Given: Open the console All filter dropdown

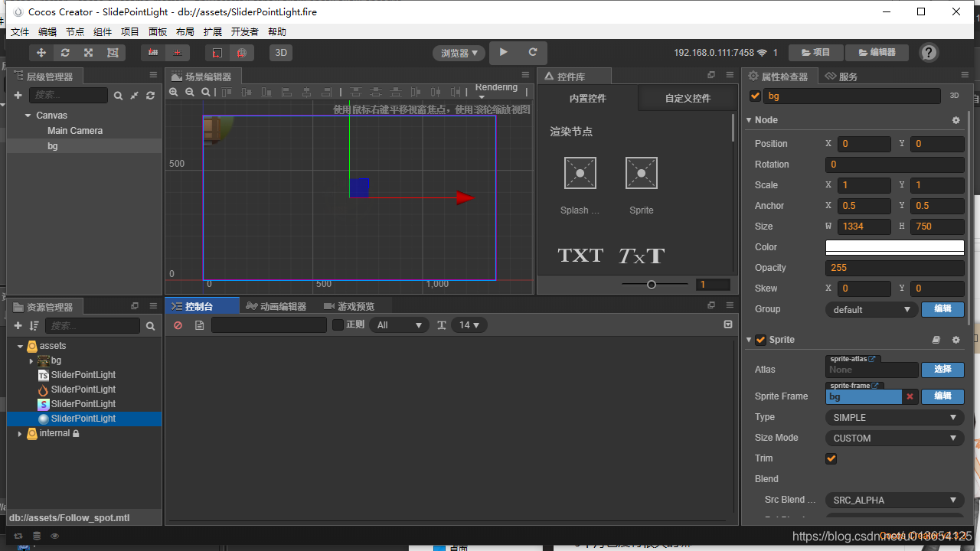Looking at the screenshot, I should 399,325.
